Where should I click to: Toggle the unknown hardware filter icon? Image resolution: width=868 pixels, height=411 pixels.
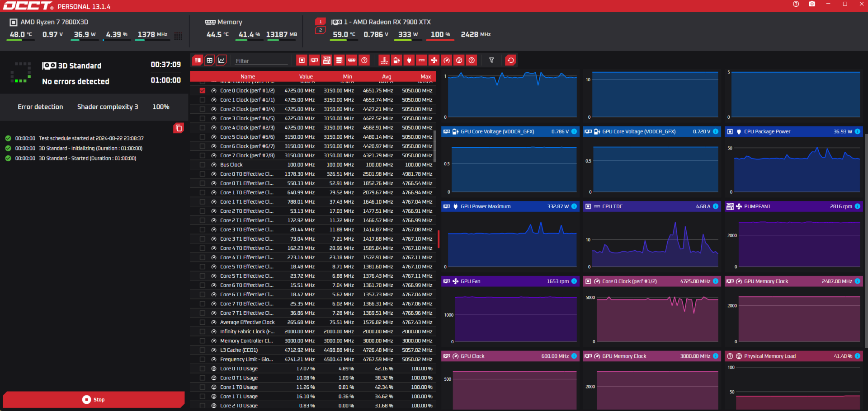click(x=364, y=61)
